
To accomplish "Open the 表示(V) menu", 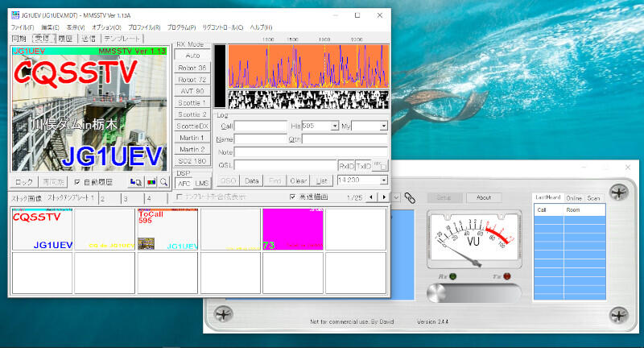I will click(x=76, y=27).
